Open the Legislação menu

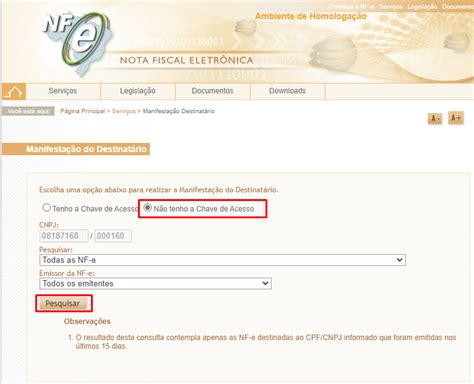[x=138, y=91]
